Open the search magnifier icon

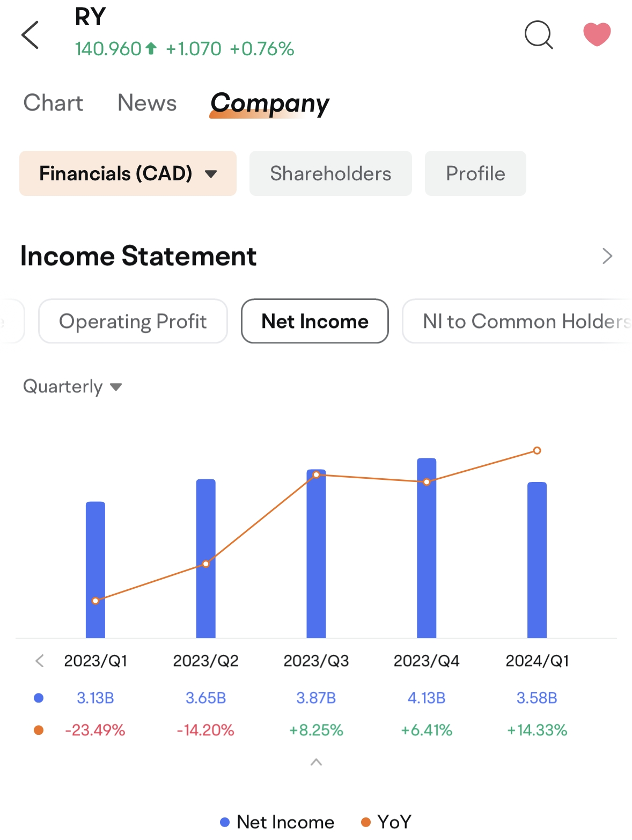[x=538, y=35]
